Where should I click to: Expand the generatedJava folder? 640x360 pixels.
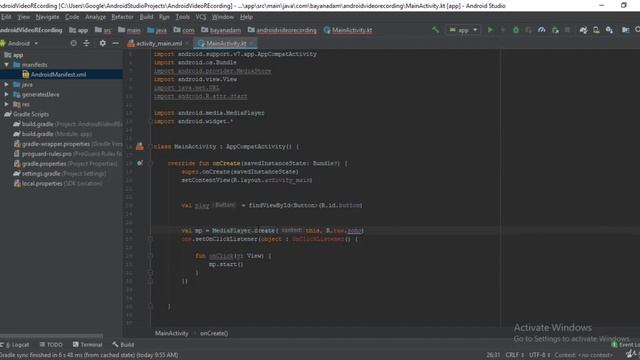(x=7, y=94)
